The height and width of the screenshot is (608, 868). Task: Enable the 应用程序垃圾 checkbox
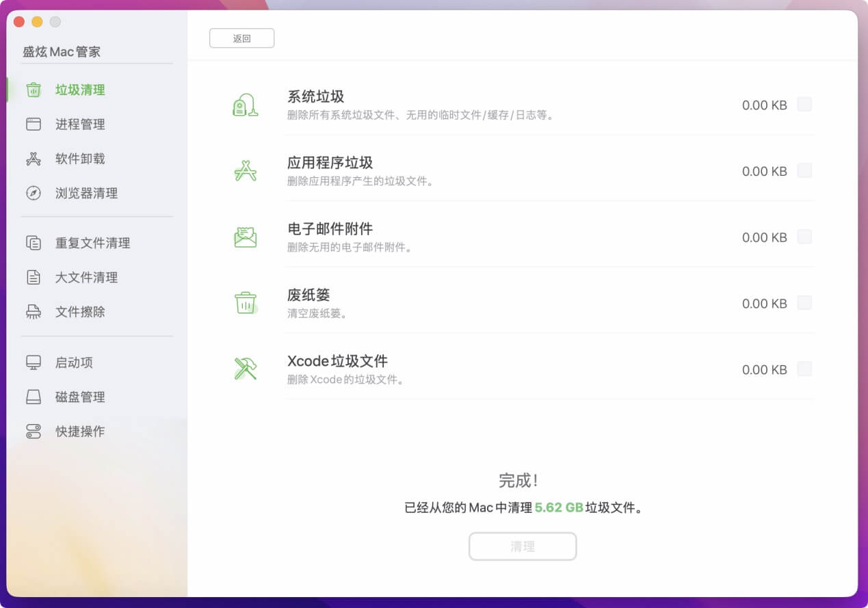click(804, 170)
